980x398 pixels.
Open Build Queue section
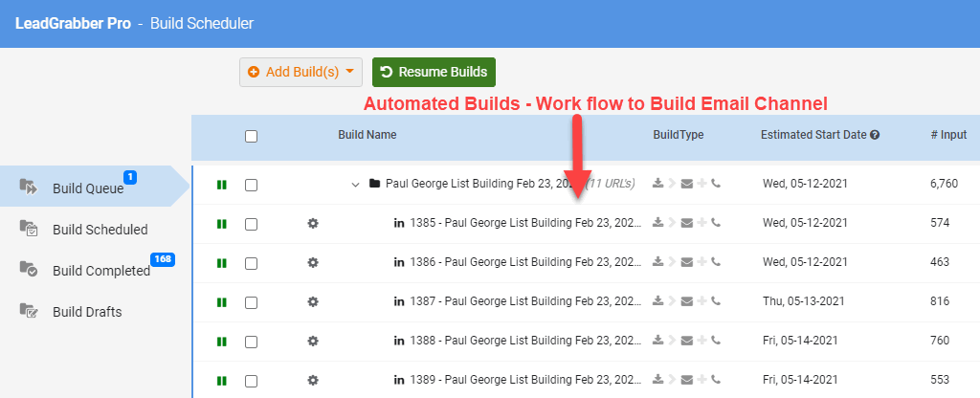(94, 187)
